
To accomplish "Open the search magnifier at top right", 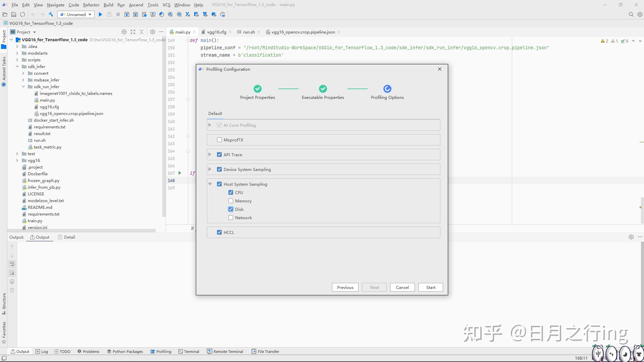I will click(x=631, y=14).
